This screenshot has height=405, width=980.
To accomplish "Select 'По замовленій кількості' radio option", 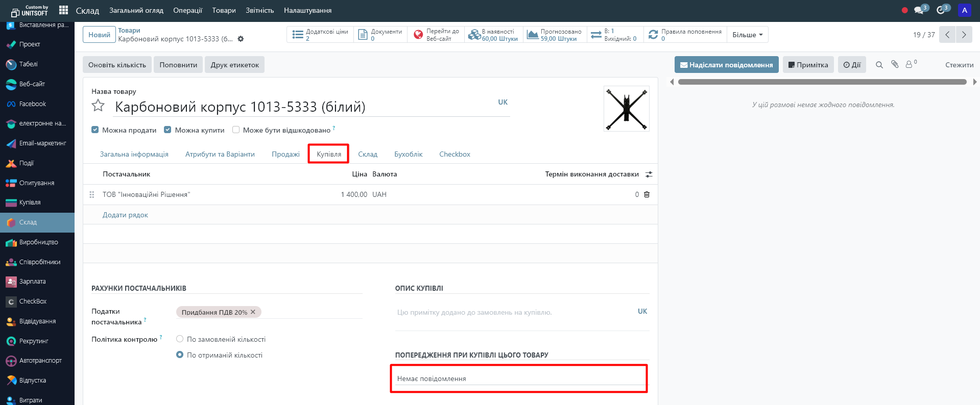I will pos(180,339).
